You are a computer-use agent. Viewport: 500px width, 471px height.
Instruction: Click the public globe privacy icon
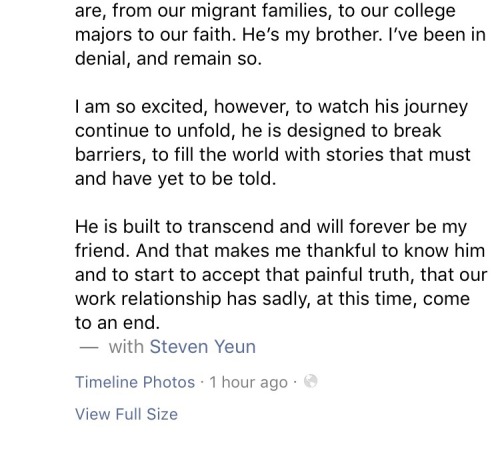pos(310,381)
